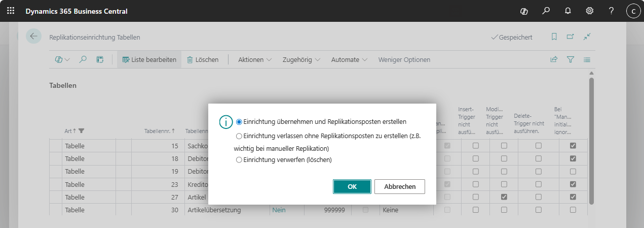Click Liste bearbeiten in the toolbar
Screen dimensions: 644x228
(x=149, y=59)
